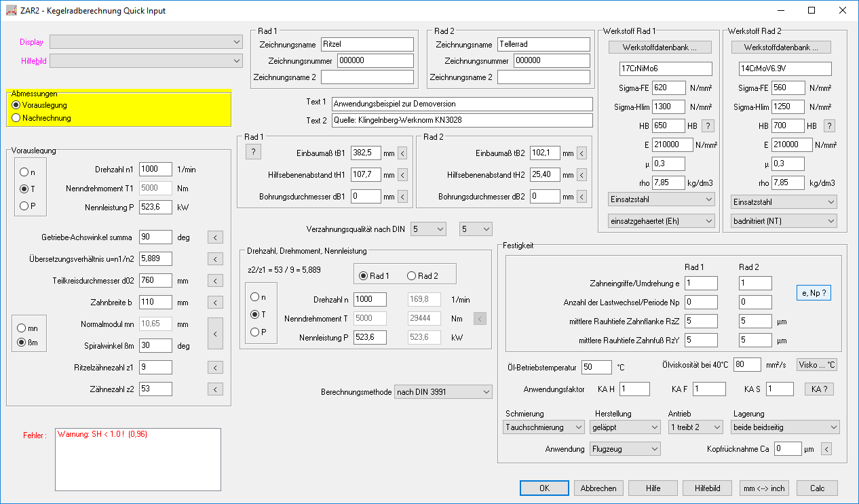Viewport: 859px width, 504px height.
Task: Click the '<' button beside Zahnbreite b
Action: 214,302
